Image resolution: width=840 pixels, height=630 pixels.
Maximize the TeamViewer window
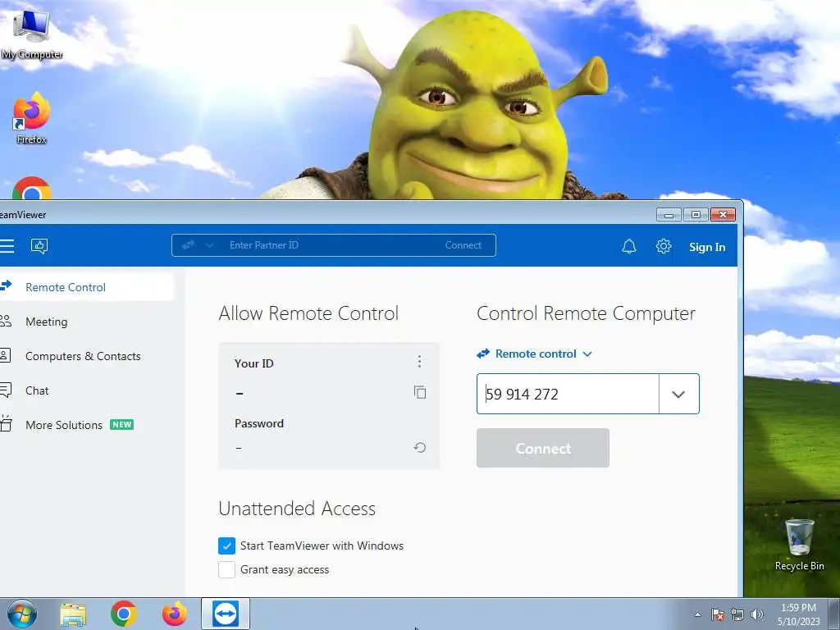(696, 215)
